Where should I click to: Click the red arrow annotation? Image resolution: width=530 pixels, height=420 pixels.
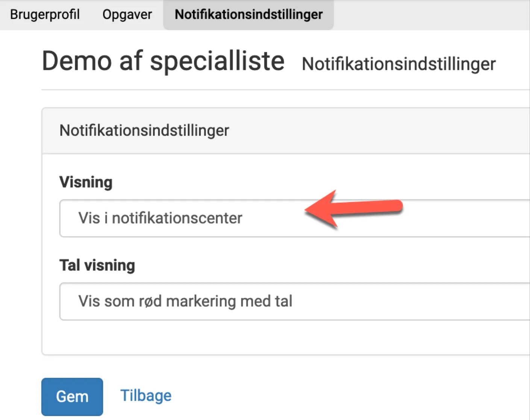(x=353, y=208)
